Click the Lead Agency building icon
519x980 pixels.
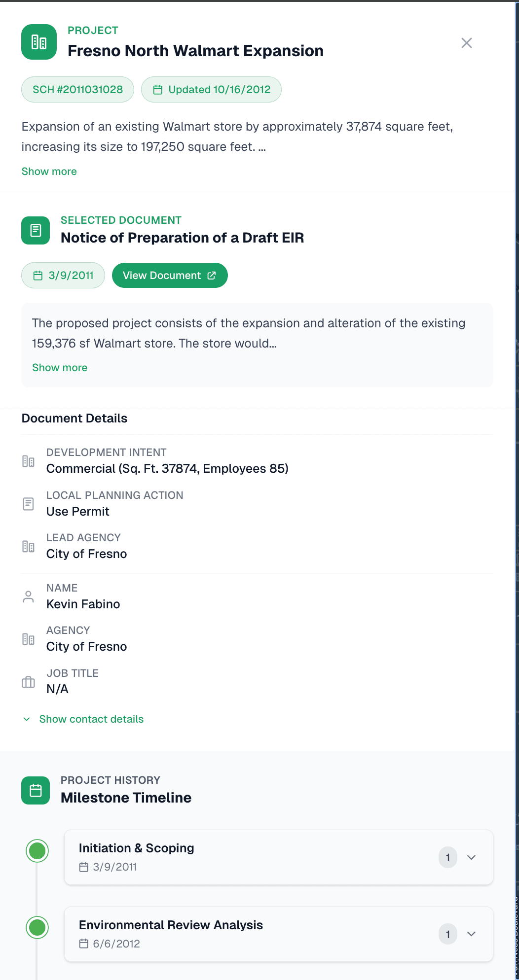28,546
